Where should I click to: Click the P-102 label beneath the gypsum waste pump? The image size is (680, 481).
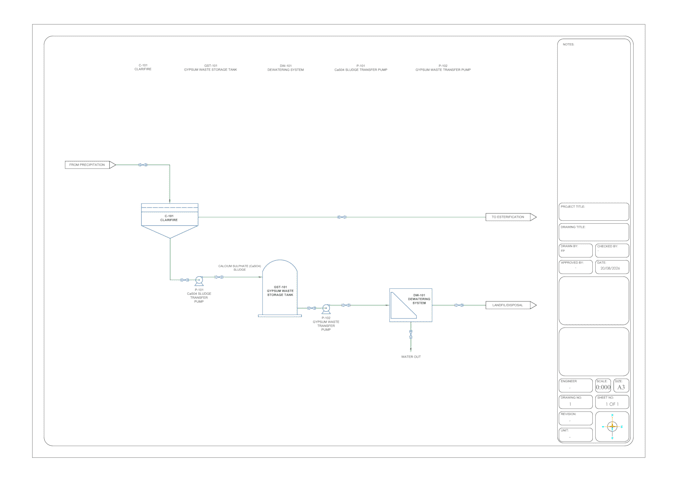pyautogui.click(x=326, y=324)
